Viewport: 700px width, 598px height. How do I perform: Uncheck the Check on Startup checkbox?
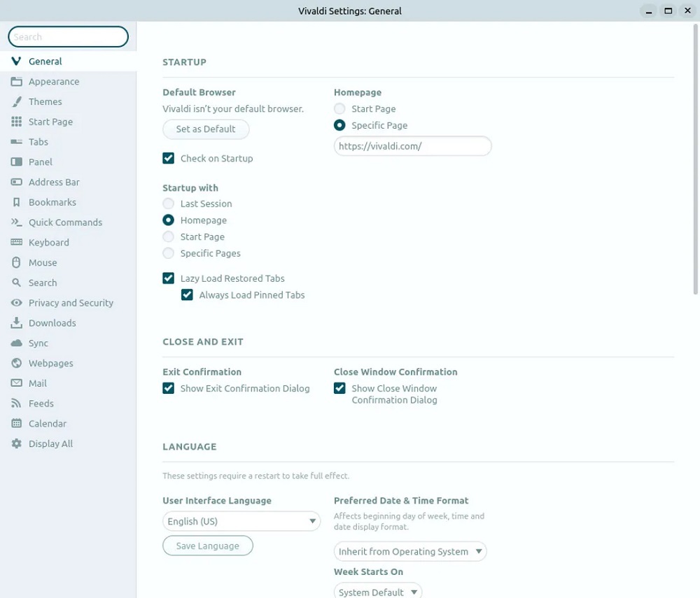click(169, 159)
